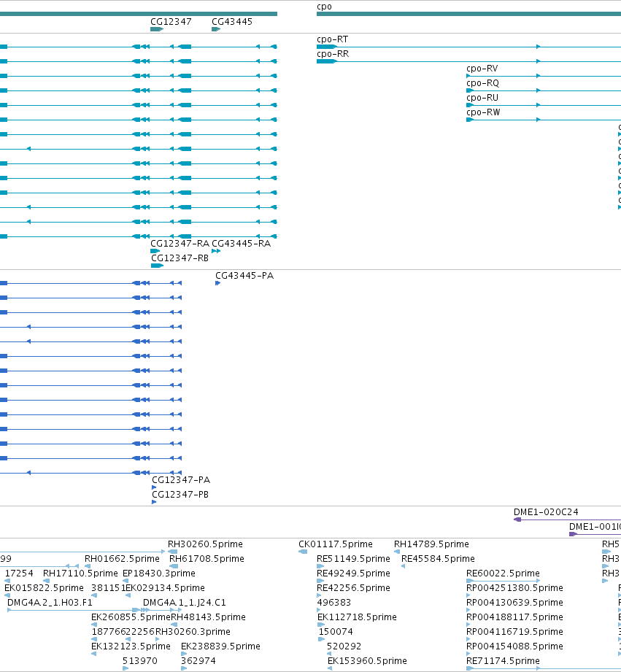Click the CG12347-PB CDS label

pyautogui.click(x=180, y=495)
